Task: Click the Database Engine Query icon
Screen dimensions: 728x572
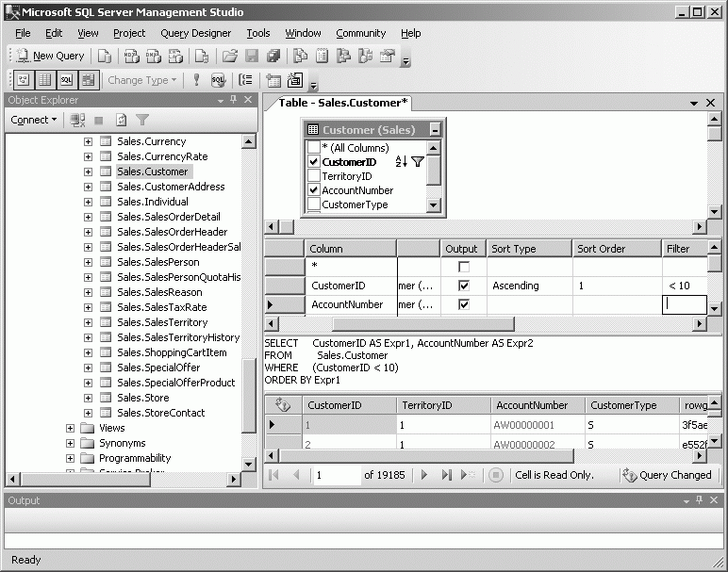Action: point(105,57)
